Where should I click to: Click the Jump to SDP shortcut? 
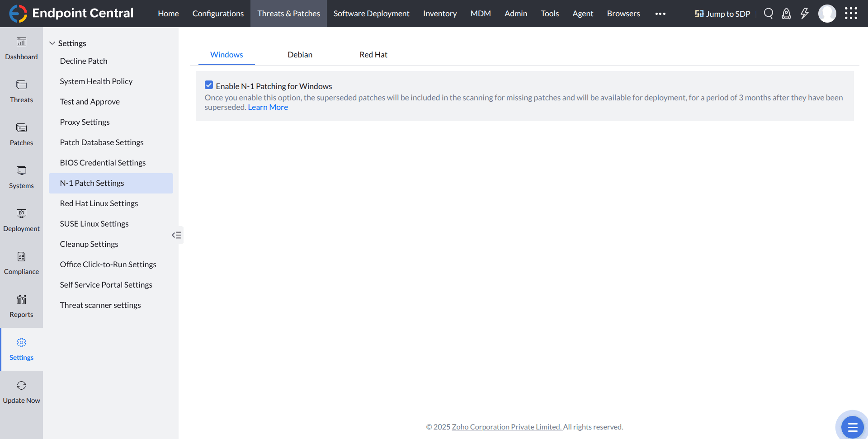coord(722,14)
